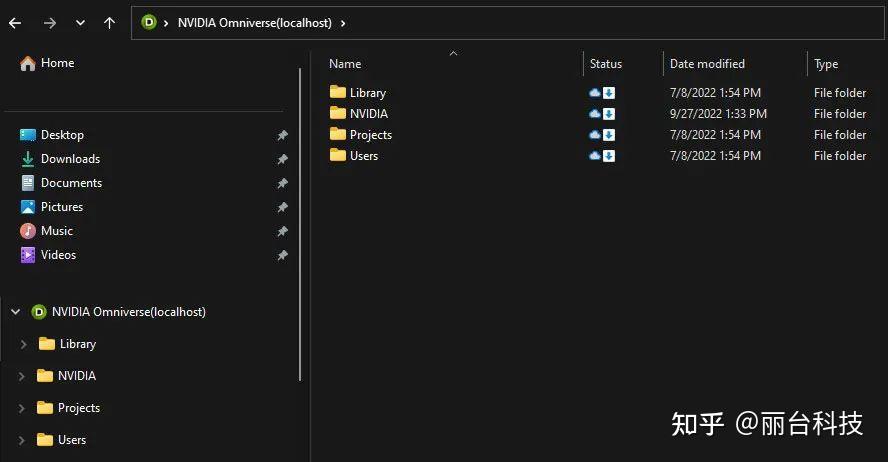This screenshot has height=462, width=888.
Task: Open the Downloads quick access folder
Action: click(70, 159)
